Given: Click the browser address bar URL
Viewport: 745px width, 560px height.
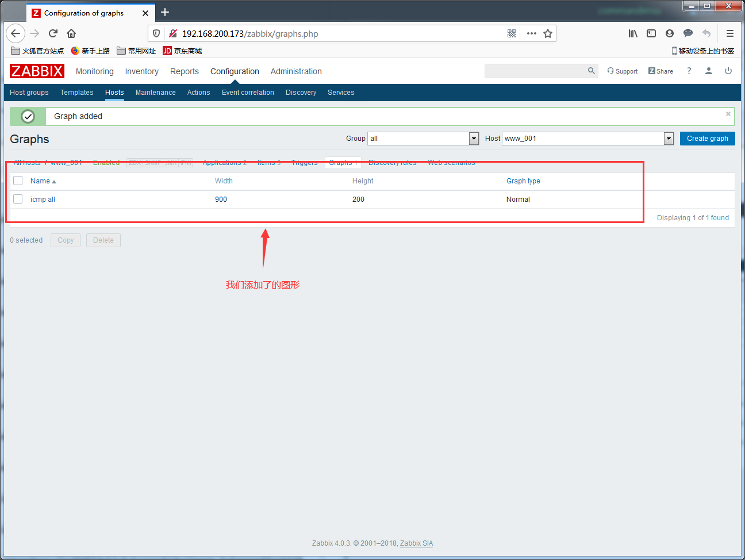Looking at the screenshot, I should click(x=250, y=34).
